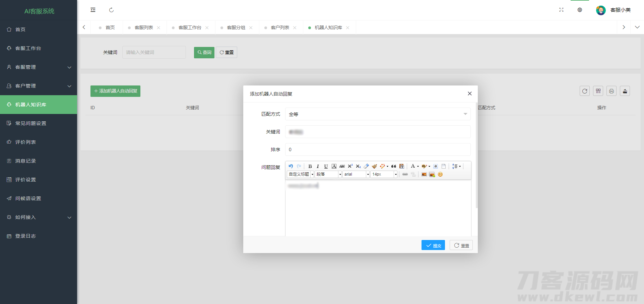This screenshot has height=304, width=644.
Task: Open the 匹配方式 dropdown showing 全等
Action: [x=378, y=114]
